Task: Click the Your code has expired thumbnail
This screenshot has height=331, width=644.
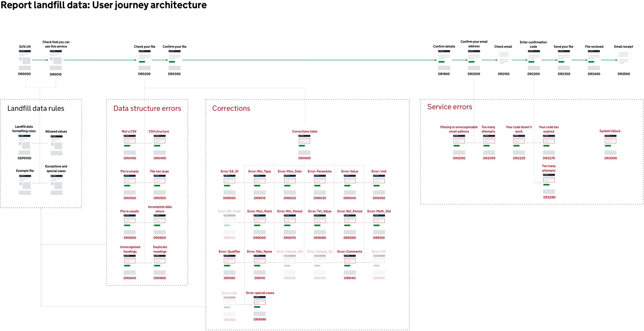Action: point(549,145)
